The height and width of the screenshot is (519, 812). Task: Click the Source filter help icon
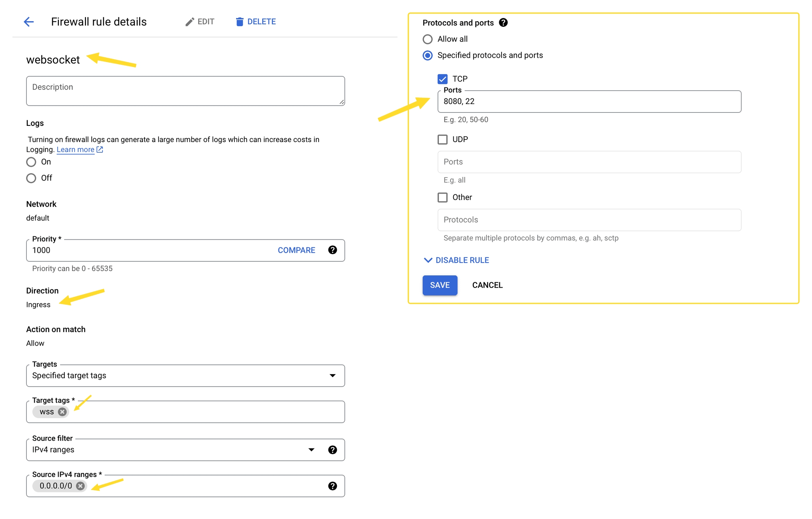click(332, 450)
